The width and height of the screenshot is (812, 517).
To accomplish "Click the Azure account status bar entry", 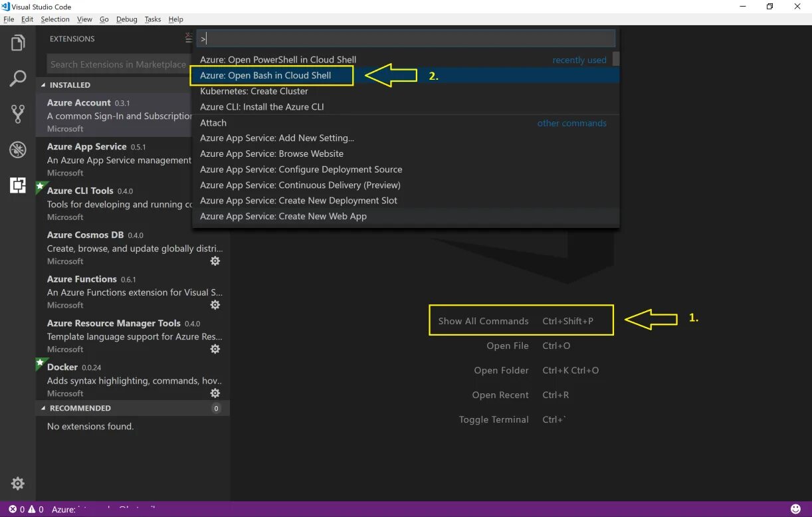I will coord(105,510).
